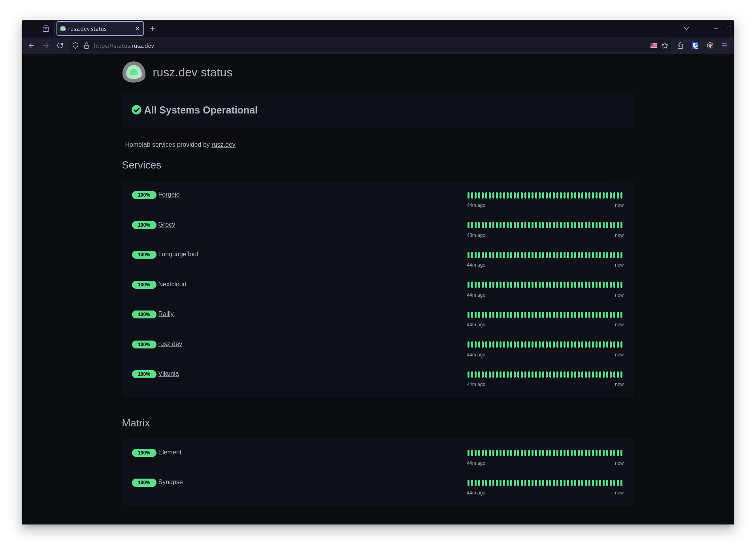Viewport: 756px width, 549px height.
Task: Open the Forgejo service link
Action: [x=169, y=195]
